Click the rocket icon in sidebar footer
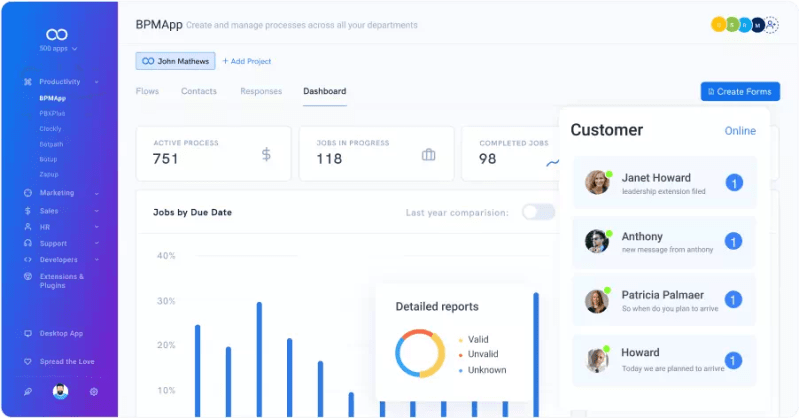This screenshot has width=799, height=418. tap(28, 391)
